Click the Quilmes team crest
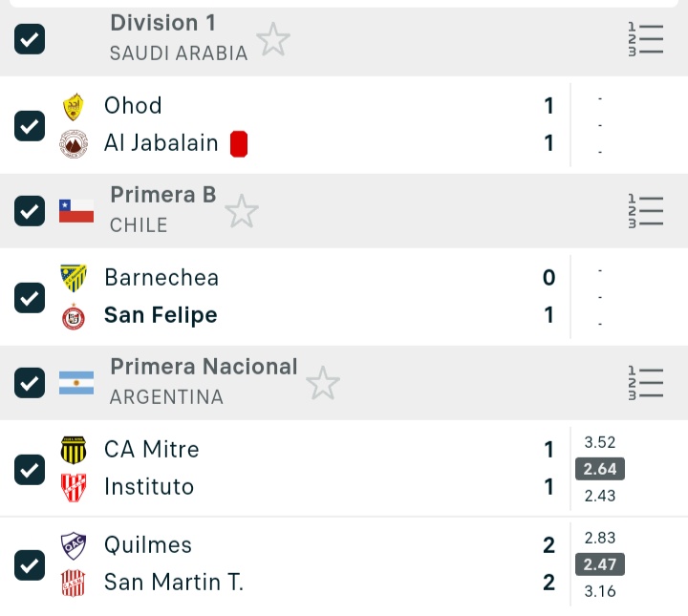688x616 pixels. point(74,545)
